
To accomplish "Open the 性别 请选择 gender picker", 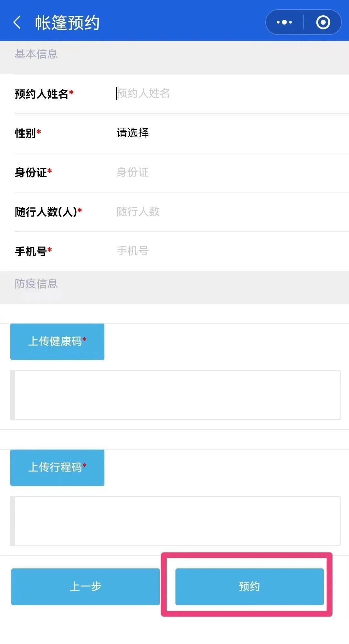I will click(133, 133).
